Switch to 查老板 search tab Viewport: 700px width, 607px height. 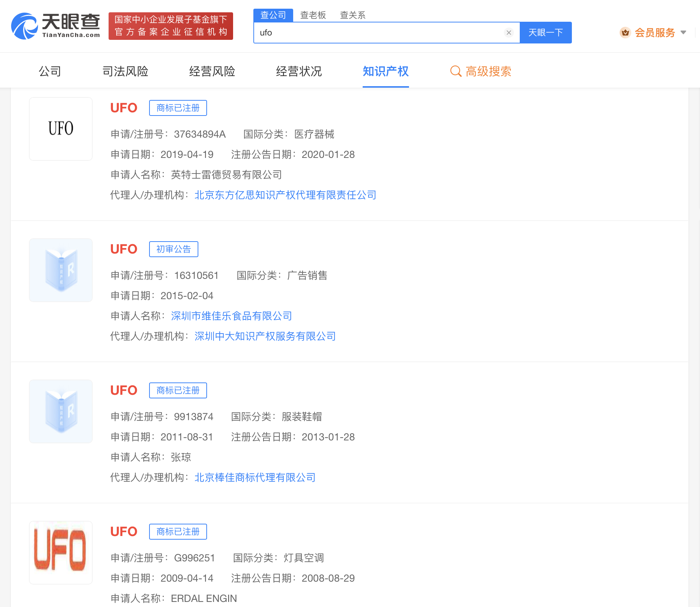[313, 15]
